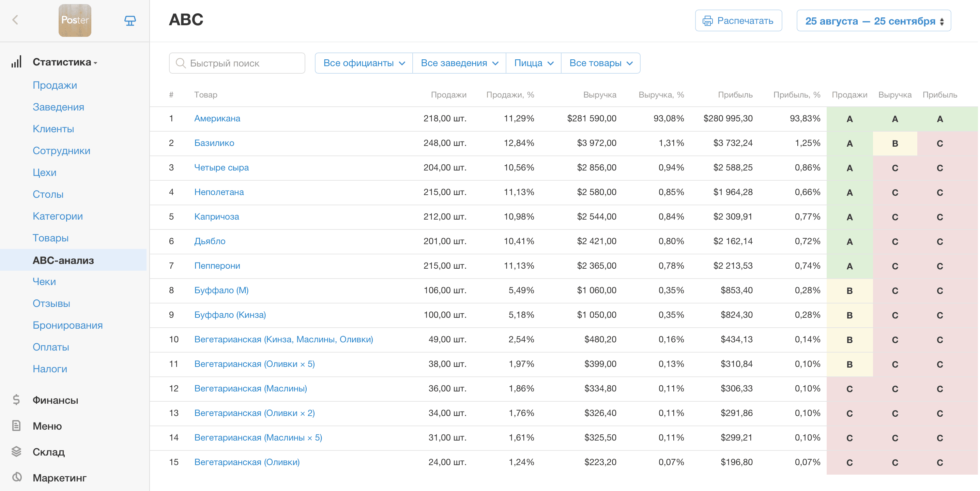Open the Все официанты dropdown
Viewport: 980px width, 491px height.
tap(364, 63)
